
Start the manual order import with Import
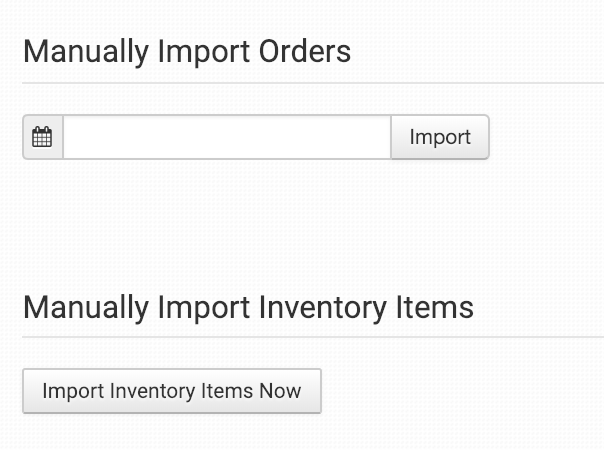coord(440,137)
